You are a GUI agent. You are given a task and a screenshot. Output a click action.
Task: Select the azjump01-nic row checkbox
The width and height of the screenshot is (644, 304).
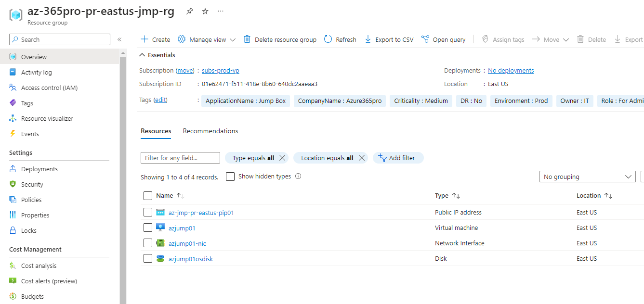148,243
